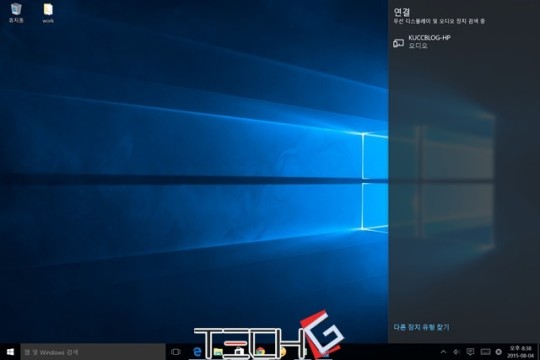
Task: Click the 연결 panel heading
Action: click(x=402, y=12)
